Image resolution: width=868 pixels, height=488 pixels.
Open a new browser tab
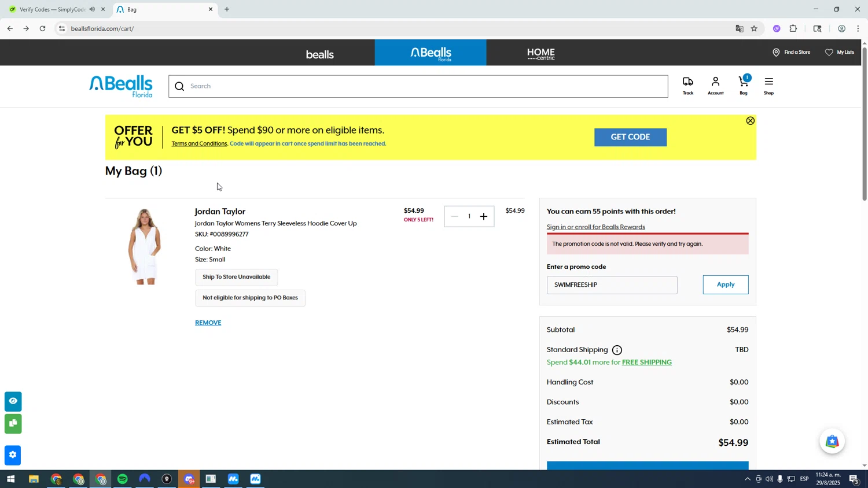[227, 9]
